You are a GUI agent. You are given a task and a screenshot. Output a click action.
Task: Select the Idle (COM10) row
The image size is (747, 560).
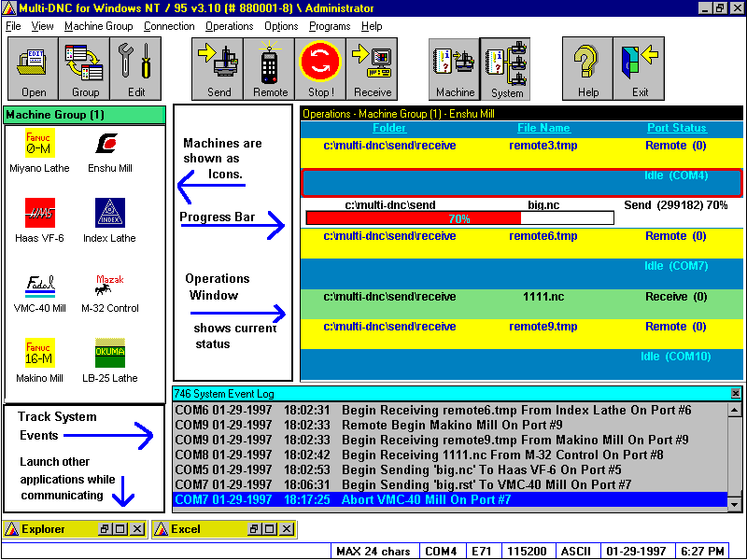coord(522,364)
